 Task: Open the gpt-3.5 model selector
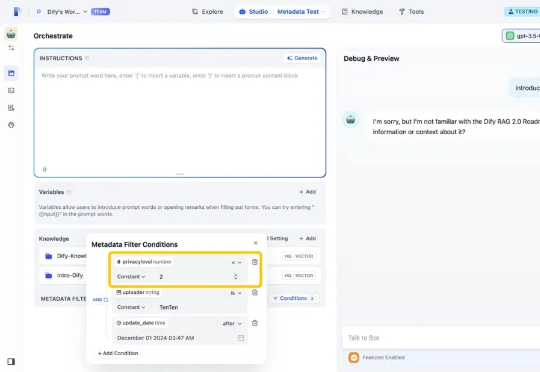point(521,36)
